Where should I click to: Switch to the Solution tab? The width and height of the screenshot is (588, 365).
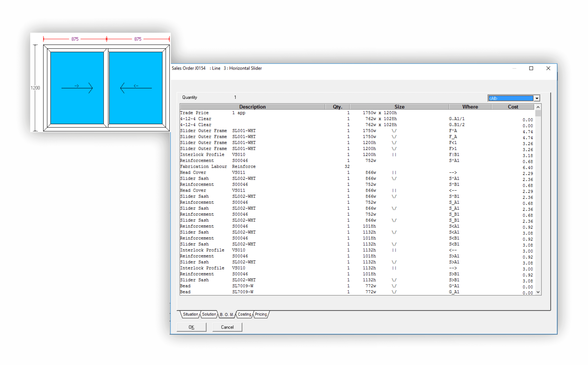[x=209, y=314]
